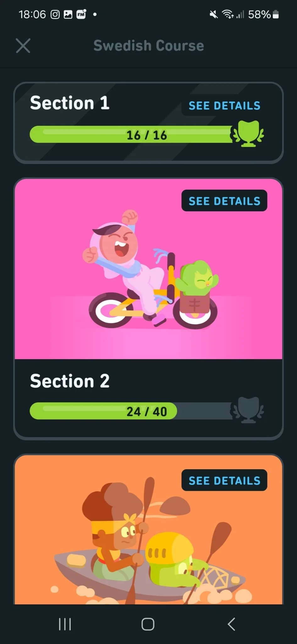
Task: Tap the gray Section 2 trophy icon
Action: point(248,410)
